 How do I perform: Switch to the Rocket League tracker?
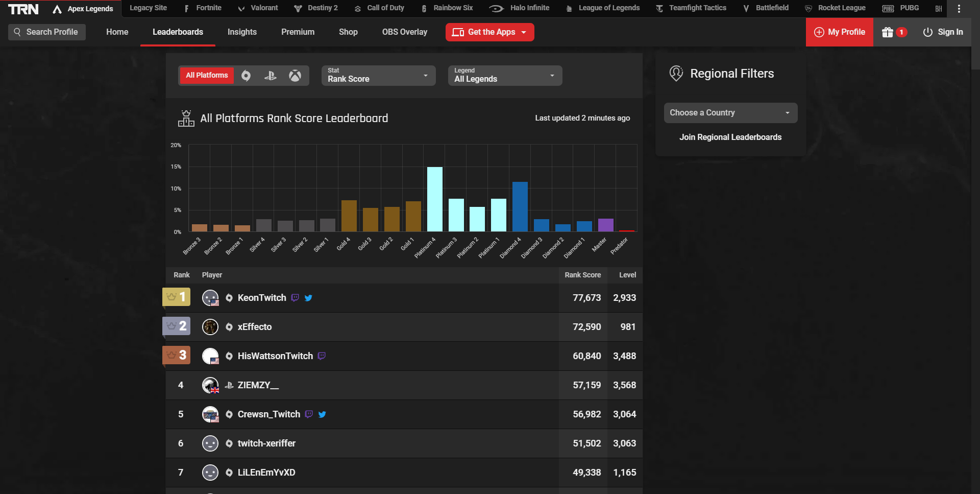[x=835, y=8]
